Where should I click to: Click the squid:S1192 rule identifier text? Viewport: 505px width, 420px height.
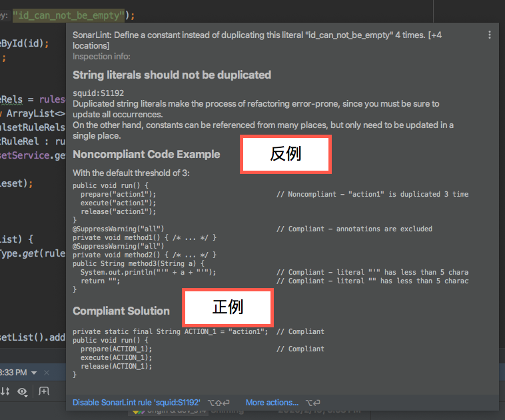pyautogui.click(x=98, y=93)
